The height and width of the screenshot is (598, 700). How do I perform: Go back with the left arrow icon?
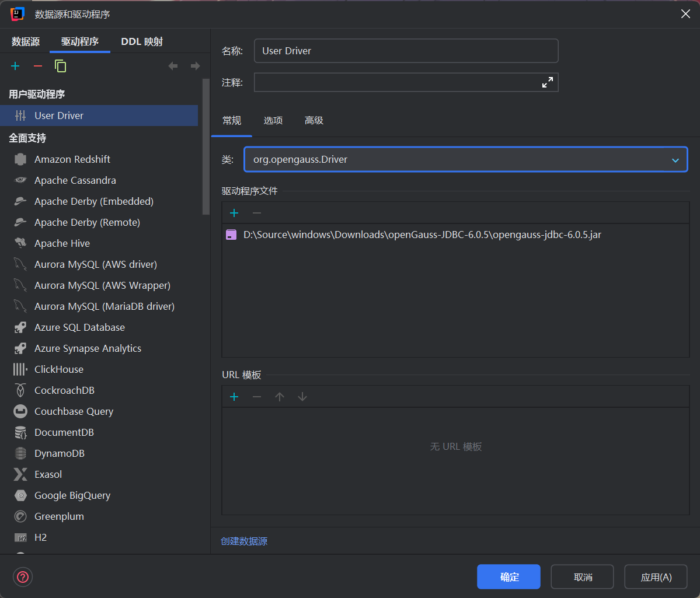click(x=173, y=66)
